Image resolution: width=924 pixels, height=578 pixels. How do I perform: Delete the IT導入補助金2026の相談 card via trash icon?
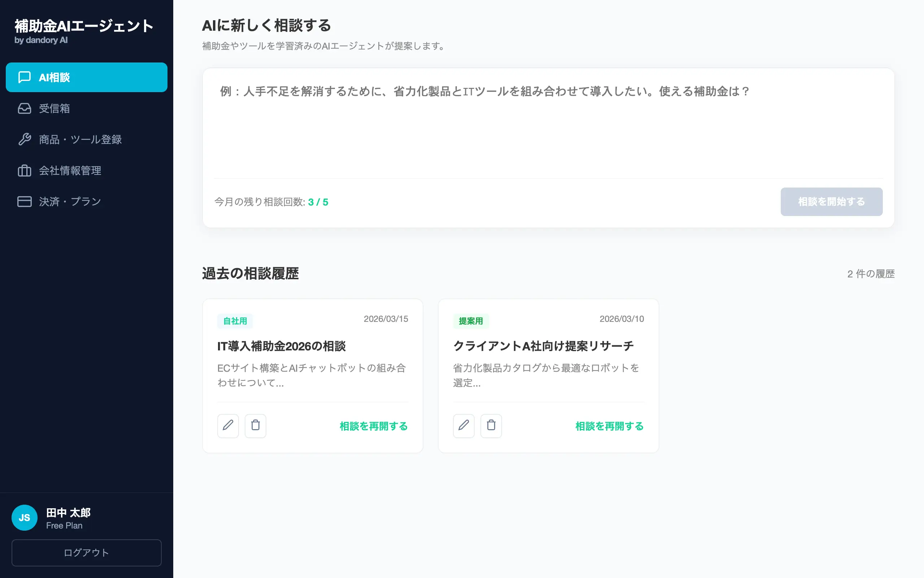(x=256, y=426)
